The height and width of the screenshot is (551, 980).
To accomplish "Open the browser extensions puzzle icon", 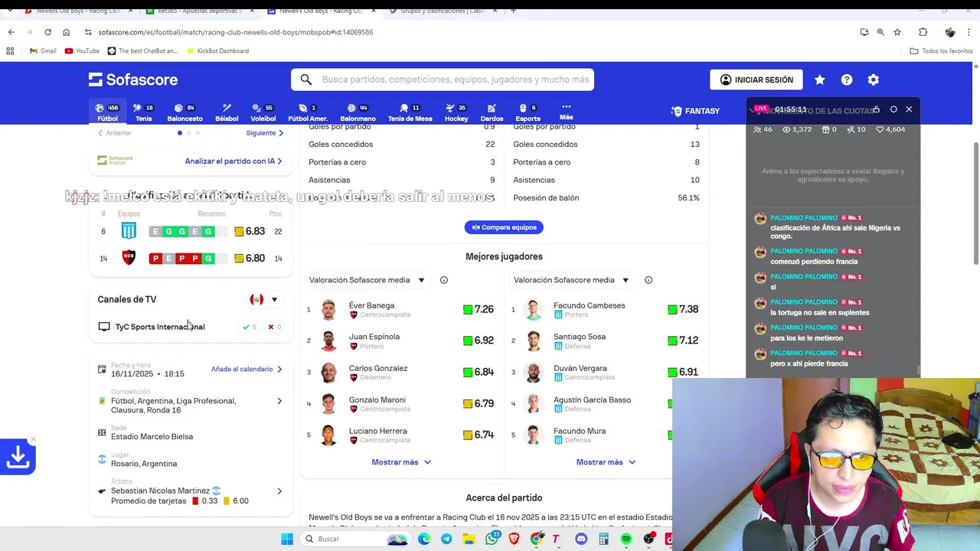I will (x=923, y=32).
